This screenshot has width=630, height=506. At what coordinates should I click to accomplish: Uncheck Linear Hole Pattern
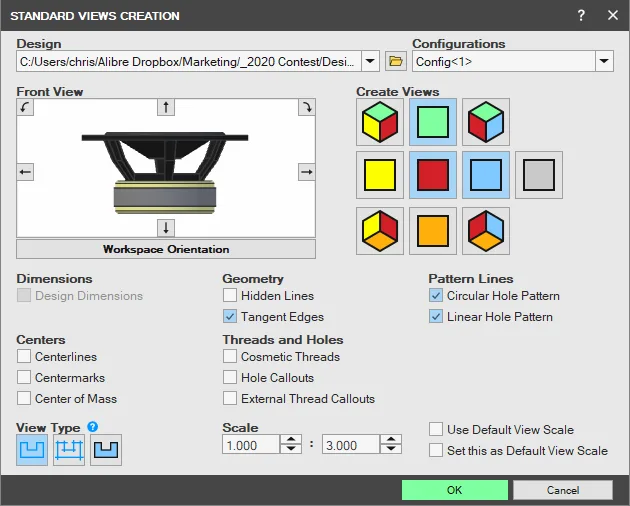(436, 316)
